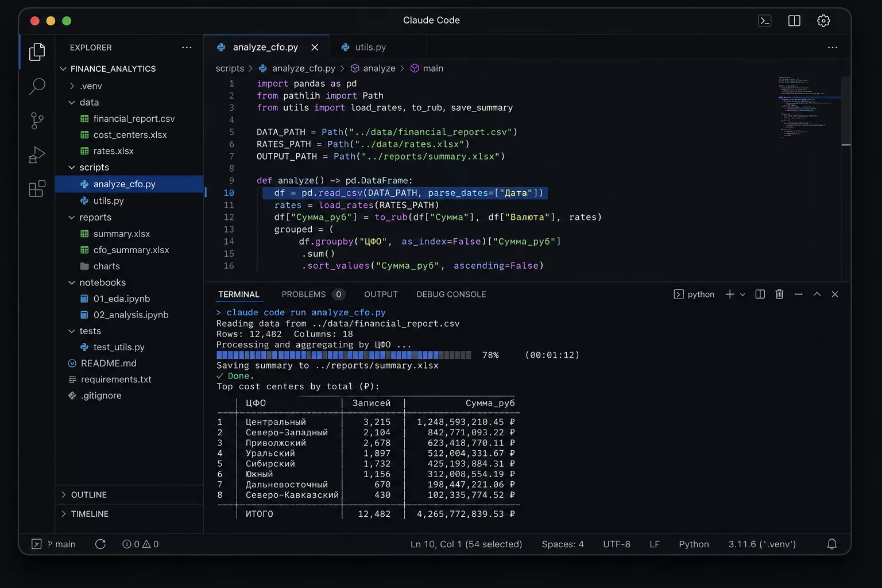Open the Source Control view
Screen dimensions: 882x588
pyautogui.click(x=37, y=121)
